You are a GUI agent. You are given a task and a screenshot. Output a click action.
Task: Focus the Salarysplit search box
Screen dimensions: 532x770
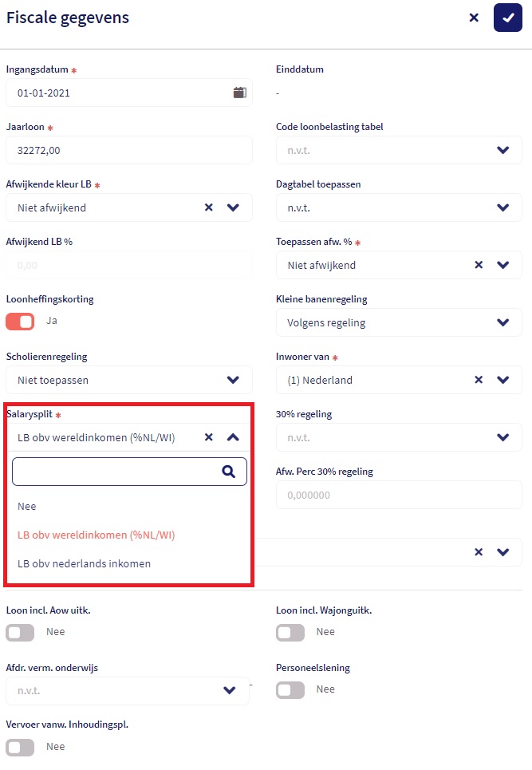116,472
